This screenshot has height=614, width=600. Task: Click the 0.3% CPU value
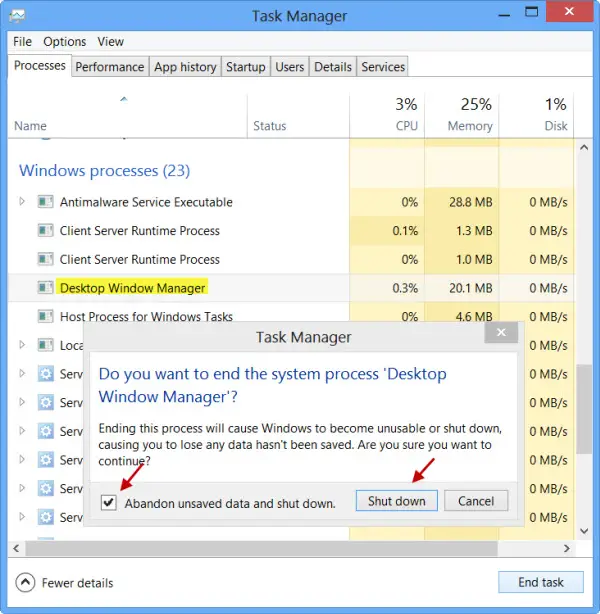405,288
